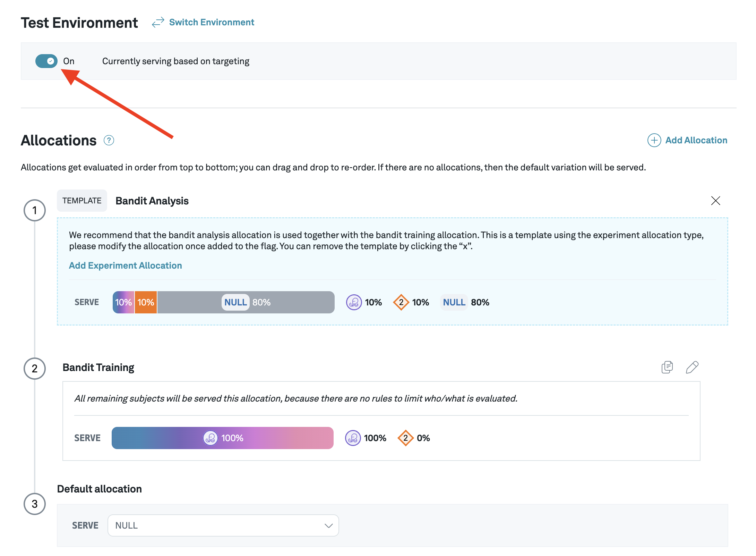Click the dropdown chevron beside NULL
756x556 pixels.
(x=328, y=525)
